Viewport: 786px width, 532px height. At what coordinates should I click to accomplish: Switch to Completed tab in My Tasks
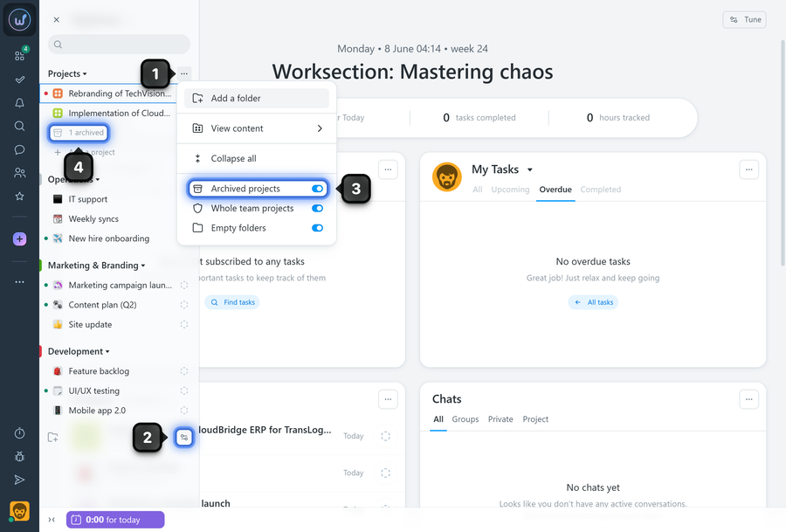601,190
